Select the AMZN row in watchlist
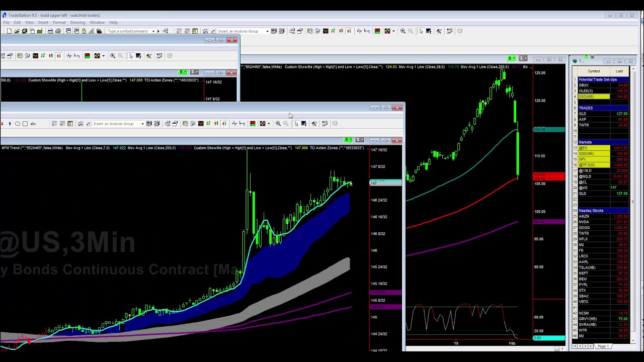 tap(600, 216)
